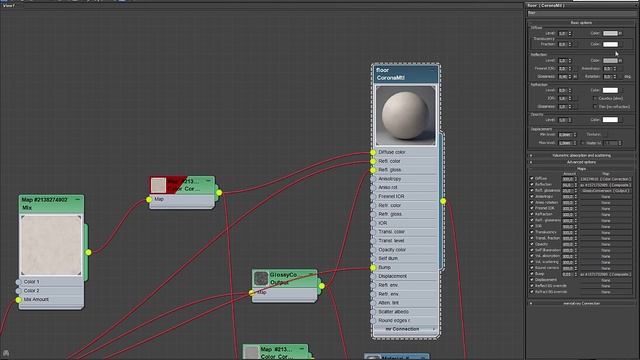Click the Mix node output socket
This screenshot has height=360, width=640.
click(x=88, y=252)
